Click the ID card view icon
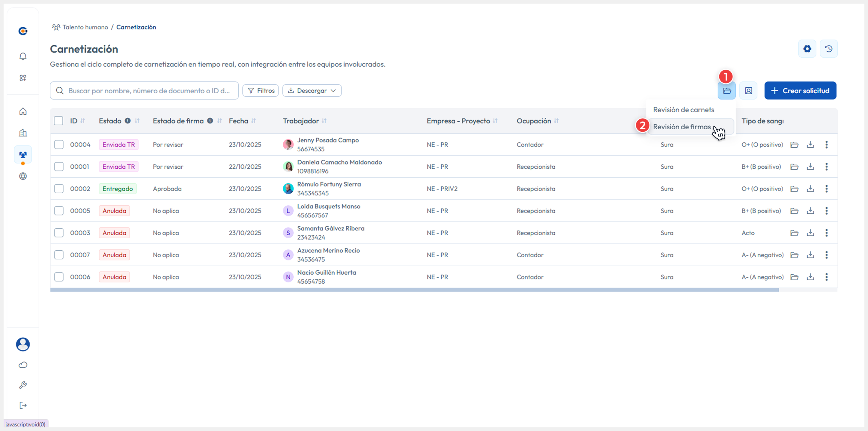The height and width of the screenshot is (431, 868). pyautogui.click(x=748, y=91)
